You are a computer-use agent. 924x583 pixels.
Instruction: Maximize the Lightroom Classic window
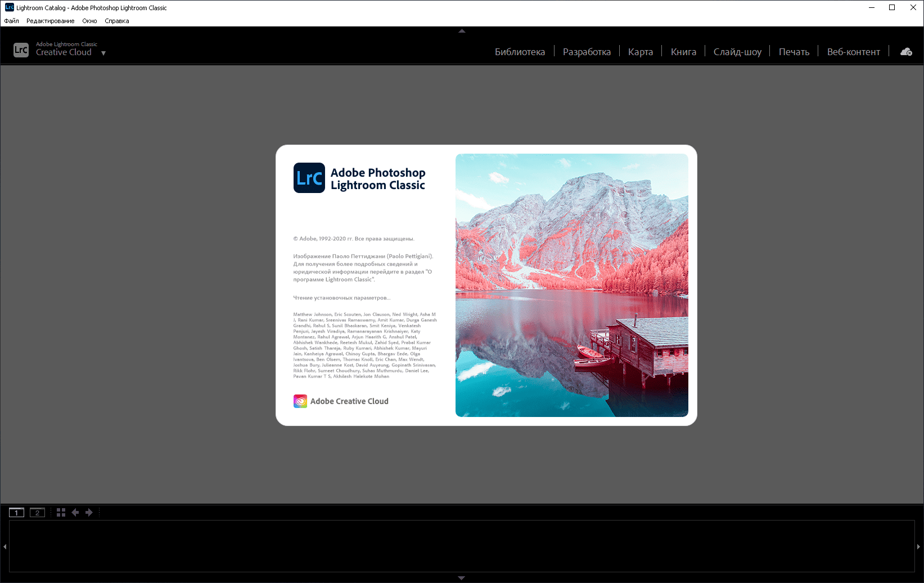point(892,7)
